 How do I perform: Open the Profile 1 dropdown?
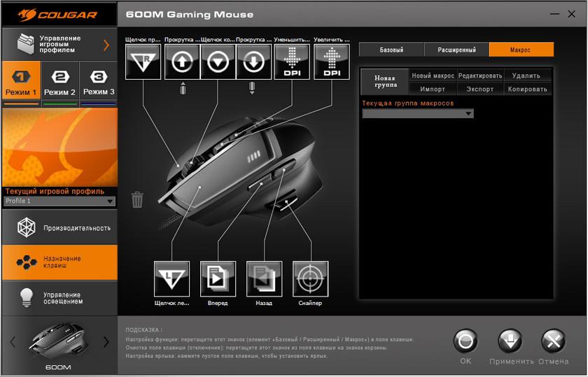[x=59, y=201]
